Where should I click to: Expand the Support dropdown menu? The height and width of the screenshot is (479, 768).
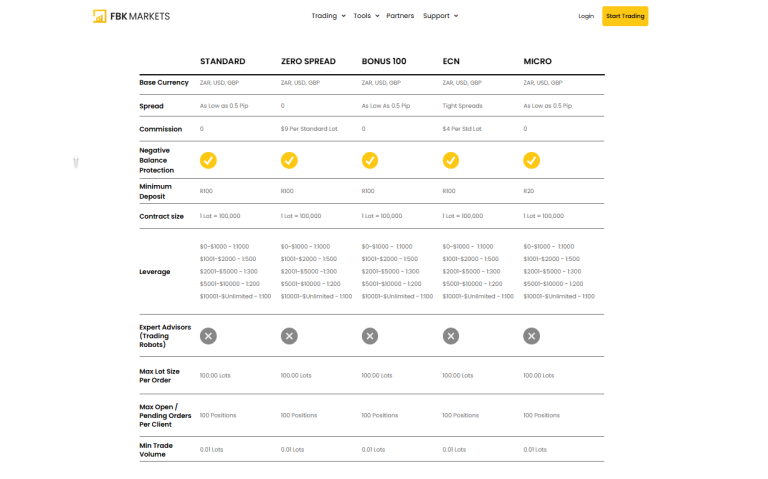(440, 16)
